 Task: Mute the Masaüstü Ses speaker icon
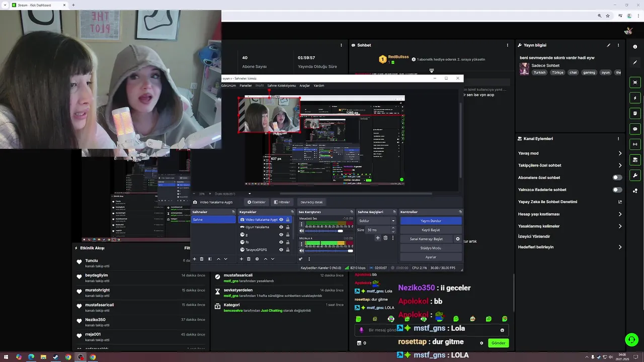(302, 231)
